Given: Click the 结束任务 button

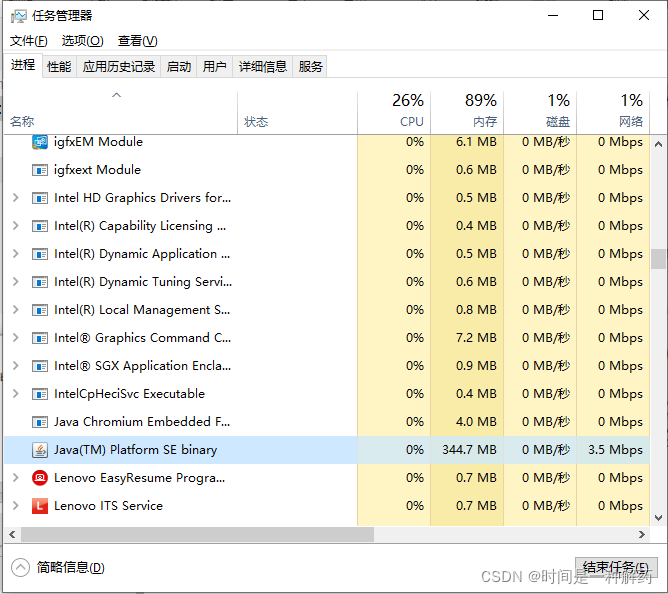Looking at the screenshot, I should 616,568.
